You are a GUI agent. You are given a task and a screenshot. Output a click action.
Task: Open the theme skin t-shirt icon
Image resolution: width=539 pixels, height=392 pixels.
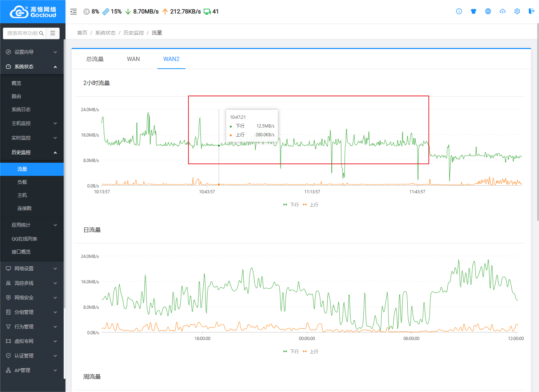473,11
